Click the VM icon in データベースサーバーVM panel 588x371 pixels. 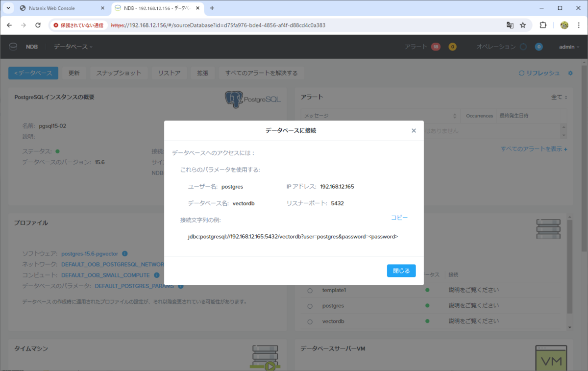[552, 357]
